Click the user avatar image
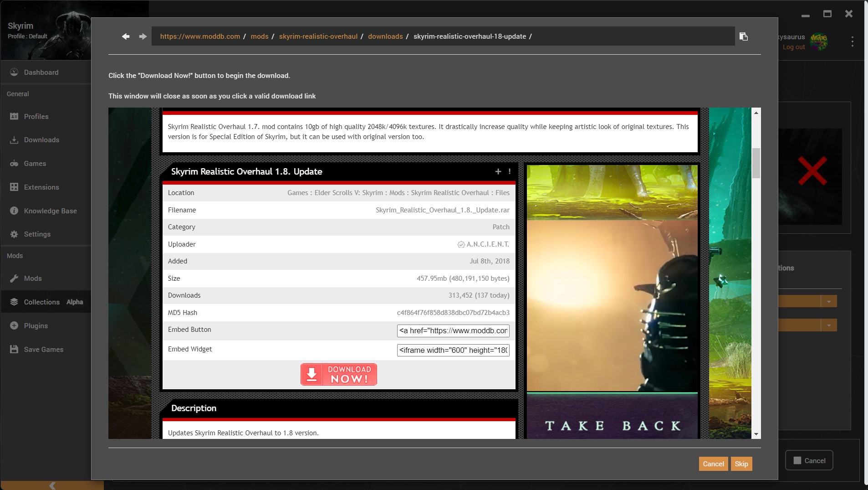The width and height of the screenshot is (868, 490). pyautogui.click(x=819, y=41)
